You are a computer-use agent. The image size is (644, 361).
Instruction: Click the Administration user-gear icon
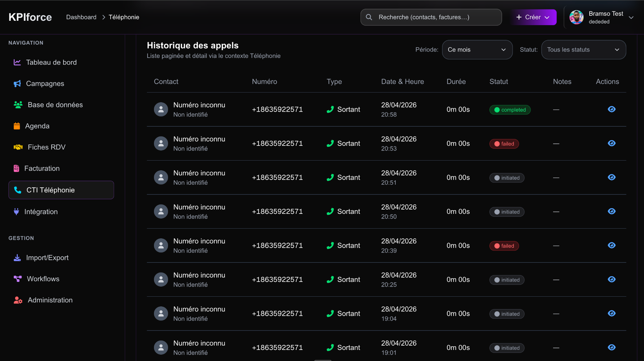(x=18, y=300)
